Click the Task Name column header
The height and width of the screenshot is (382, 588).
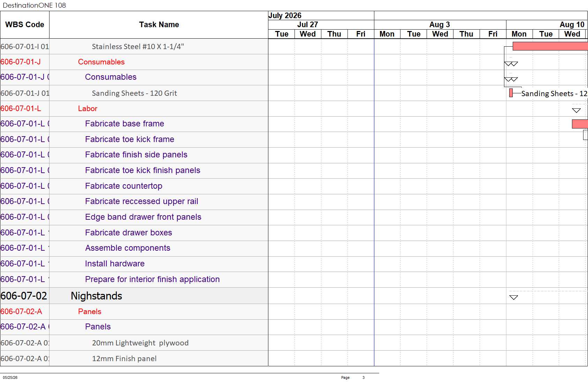[x=159, y=25]
